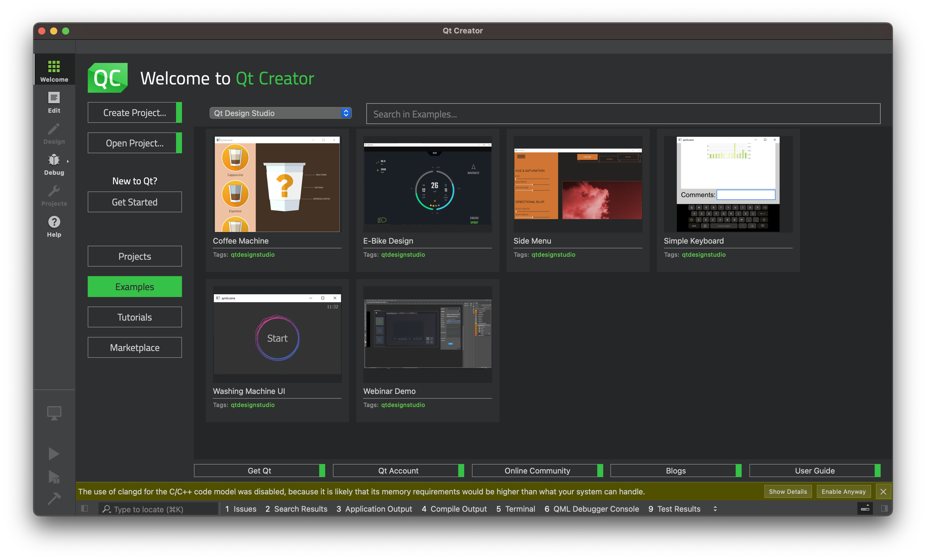Screen dimensions: 926x560
Task: Open the Qt Design Studio dropdown
Action: 280,113
